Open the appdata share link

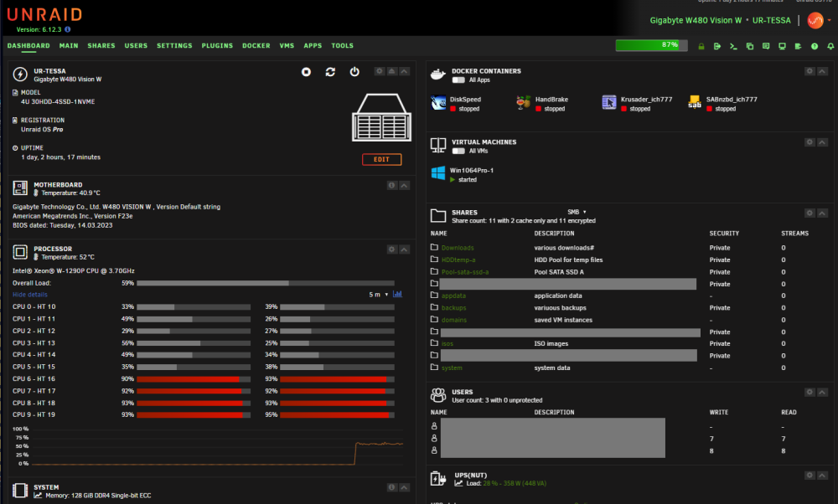tap(453, 296)
